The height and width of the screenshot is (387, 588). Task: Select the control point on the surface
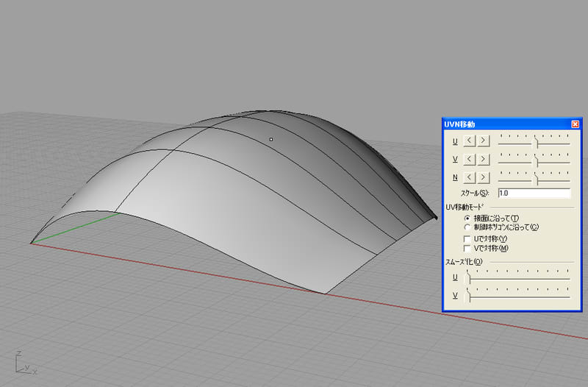(271, 139)
